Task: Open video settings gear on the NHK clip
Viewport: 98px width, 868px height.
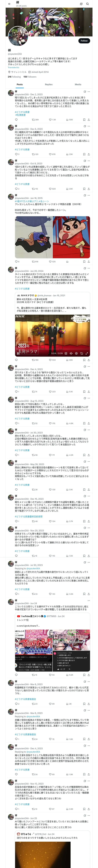Action: point(76,353)
